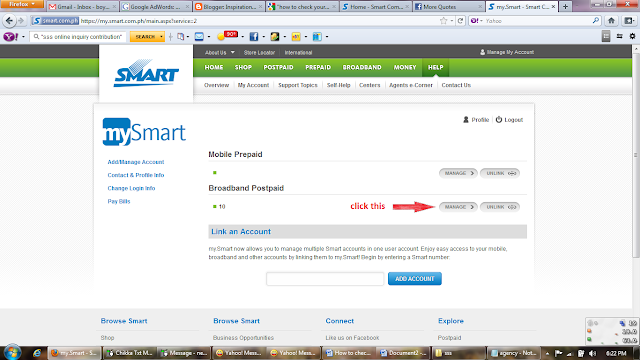This screenshot has width=640, height=360.
Task: Bookmark this page with the star icon
Action: 444,21
